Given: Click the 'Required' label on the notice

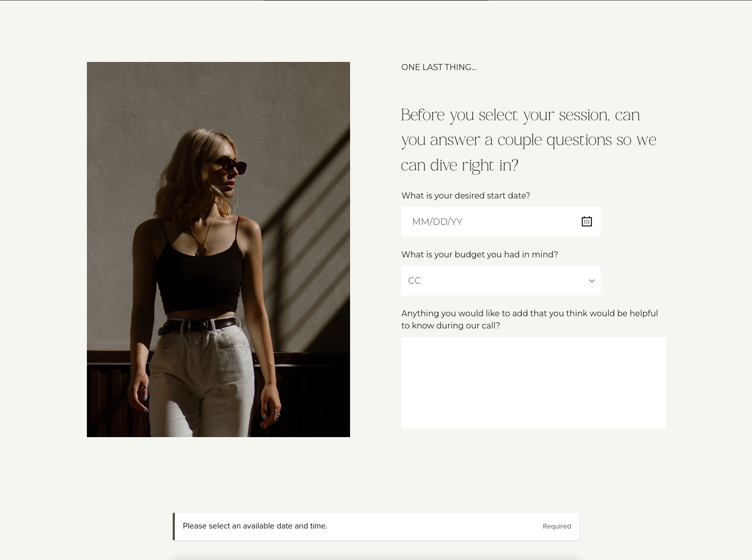Looking at the screenshot, I should point(556,526).
